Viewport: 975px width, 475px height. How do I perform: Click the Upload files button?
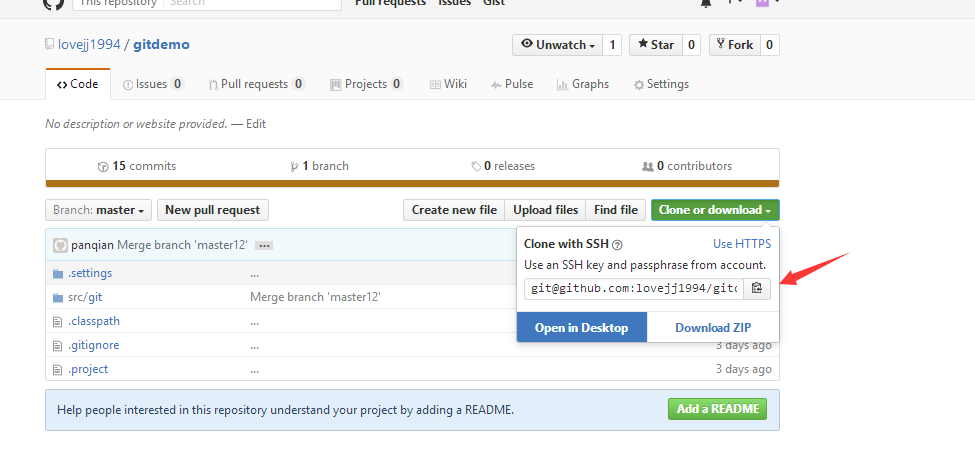pyautogui.click(x=545, y=210)
